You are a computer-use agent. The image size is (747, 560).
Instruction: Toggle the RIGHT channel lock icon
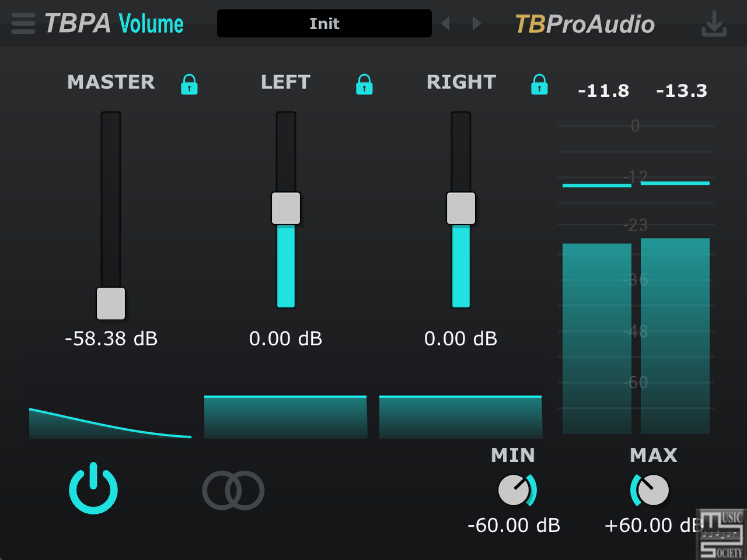539,84
